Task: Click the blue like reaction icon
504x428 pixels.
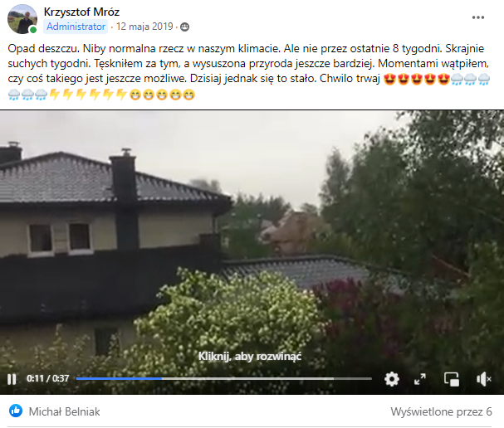Action: pos(16,411)
